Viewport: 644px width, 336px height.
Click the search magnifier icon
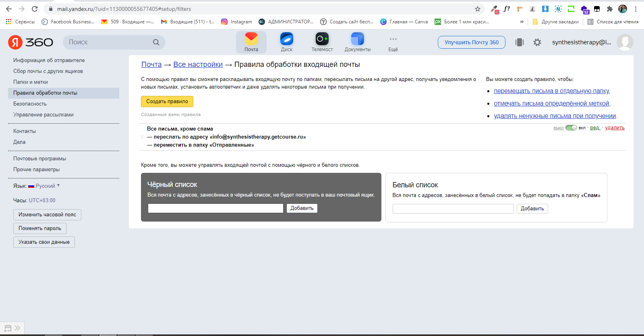coord(156,42)
